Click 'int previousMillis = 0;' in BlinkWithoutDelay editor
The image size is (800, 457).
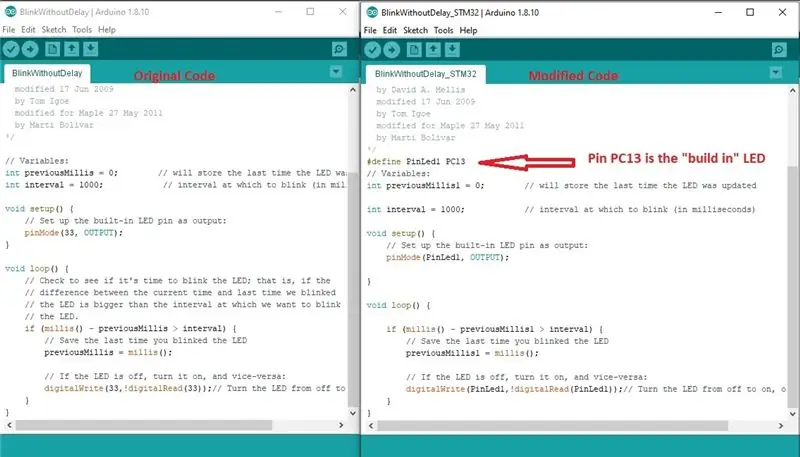(x=61, y=173)
